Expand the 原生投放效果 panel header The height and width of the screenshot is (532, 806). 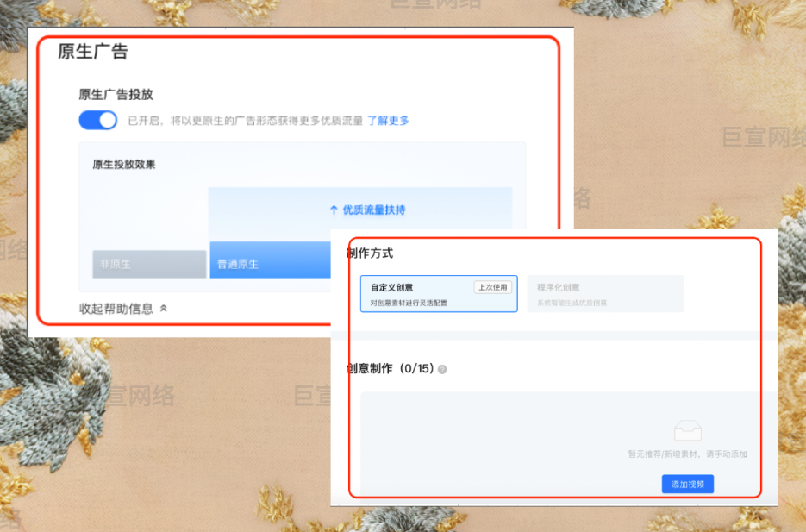[122, 163]
